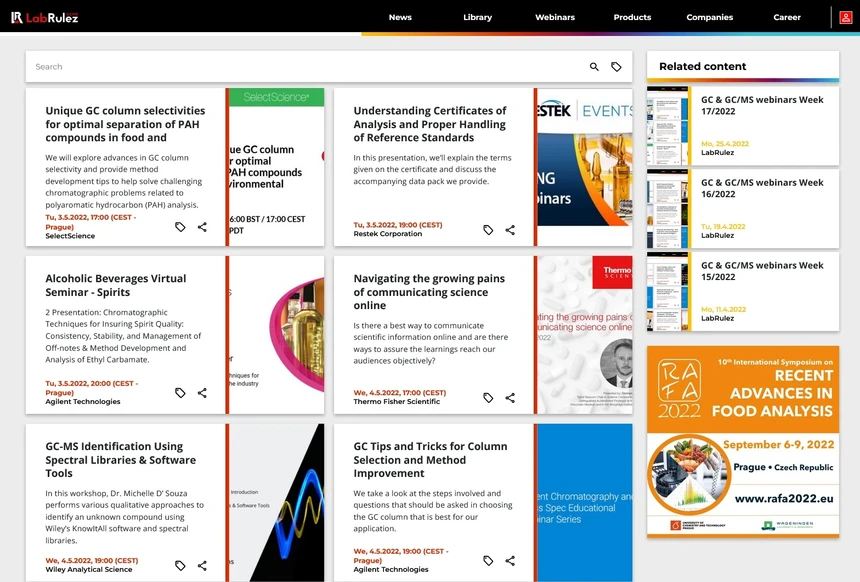Click tag icon on Understanding Certificates of Analysis card
The image size is (860, 582).
(x=488, y=230)
